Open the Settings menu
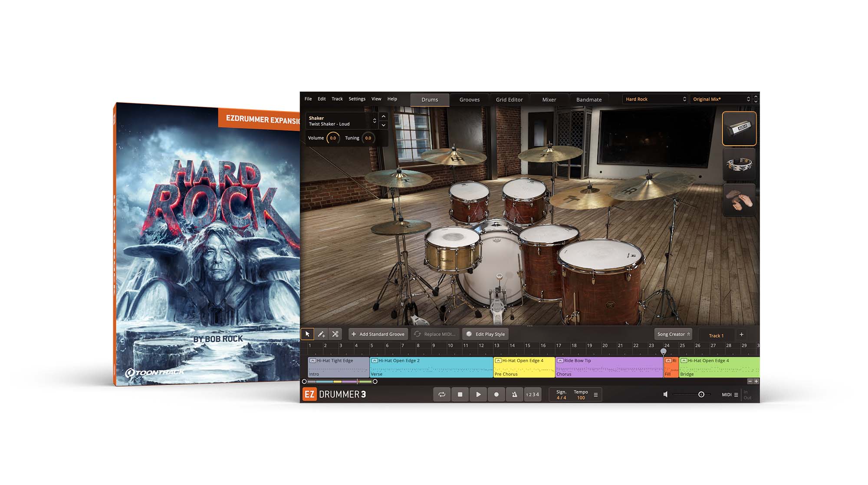Viewport: 868px width, 485px height. (x=357, y=99)
